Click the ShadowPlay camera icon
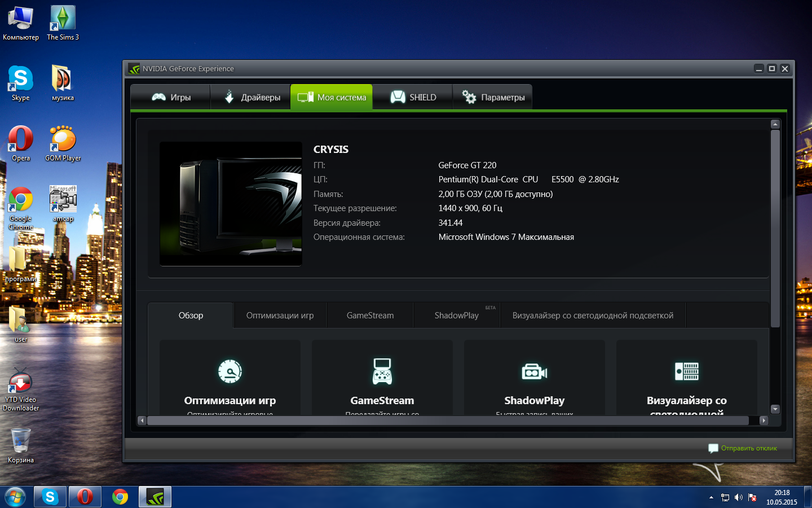 coord(535,372)
